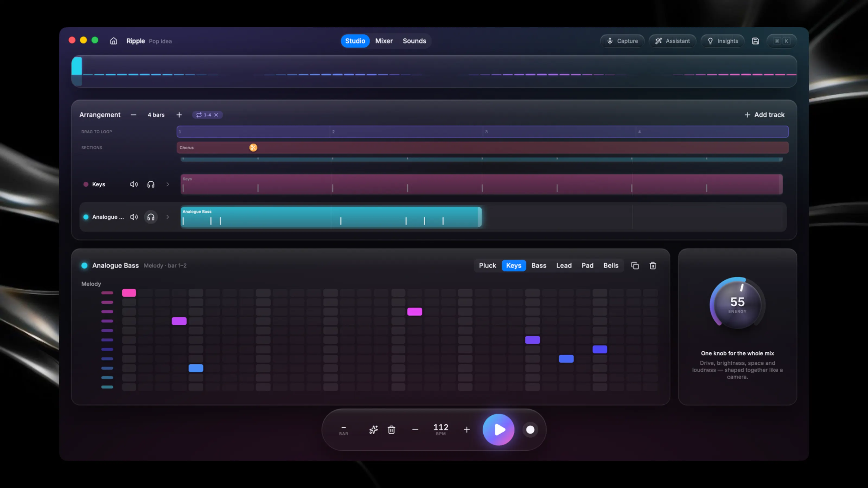Choose the Pad sound preset
Image resolution: width=868 pixels, height=488 pixels.
587,265
